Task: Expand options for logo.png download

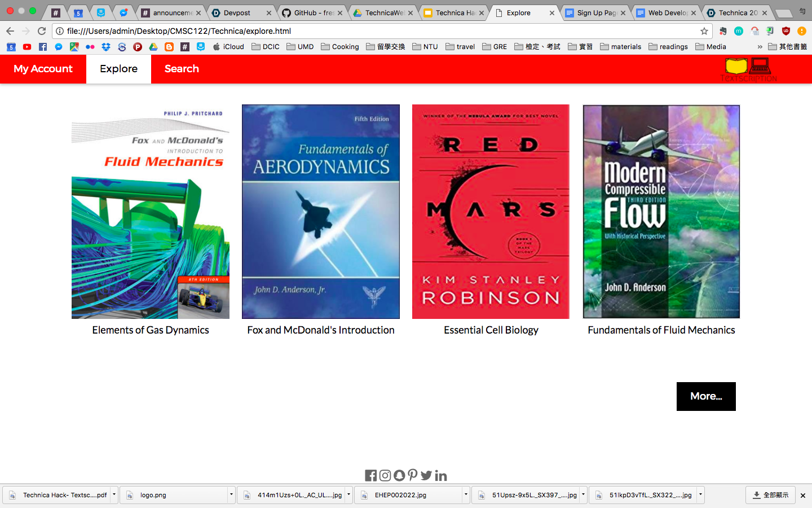Action: click(231, 495)
